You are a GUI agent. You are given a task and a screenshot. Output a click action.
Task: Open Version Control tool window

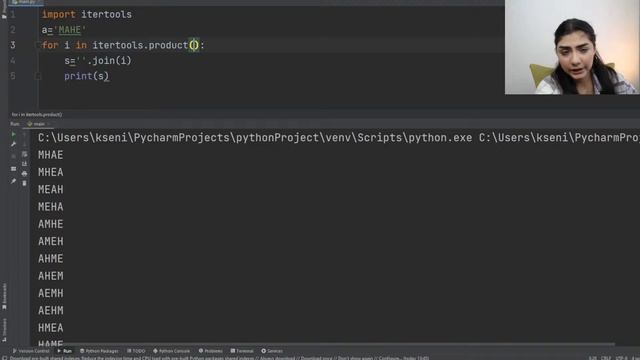31,351
